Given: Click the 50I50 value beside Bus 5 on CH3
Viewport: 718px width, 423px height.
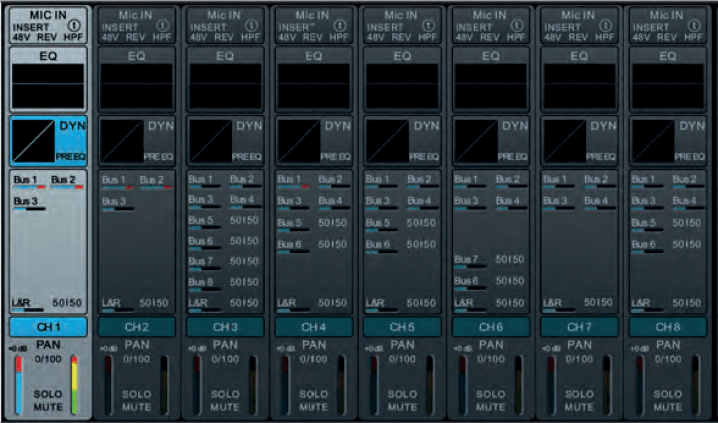Looking at the screenshot, I should pos(245,220).
